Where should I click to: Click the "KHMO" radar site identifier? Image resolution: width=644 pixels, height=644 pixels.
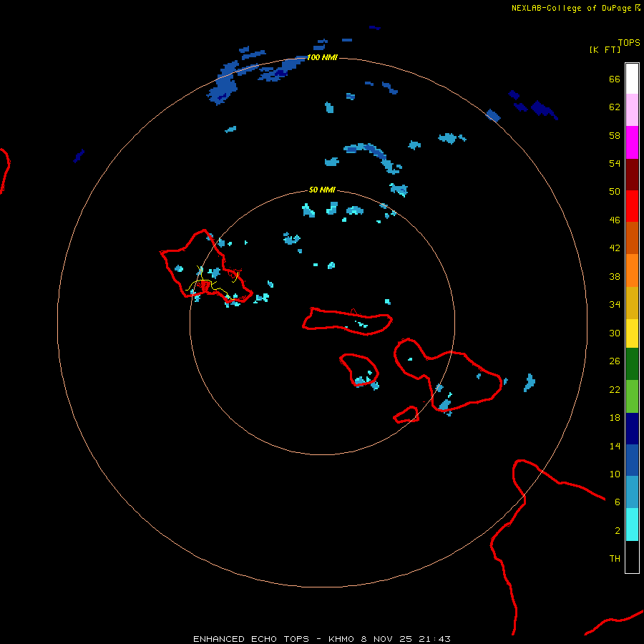coord(341,639)
